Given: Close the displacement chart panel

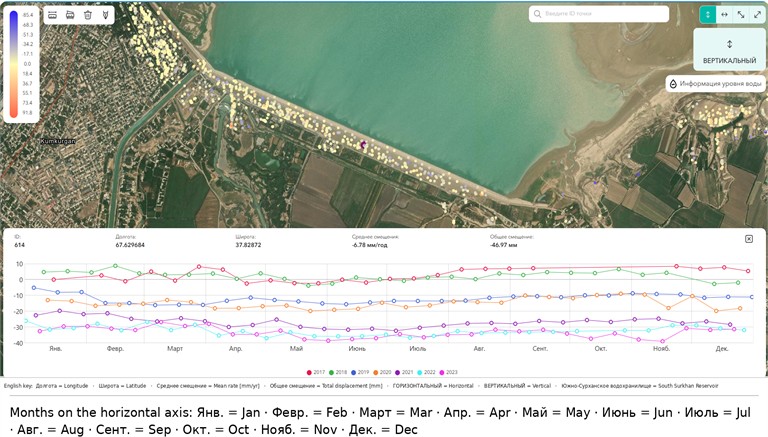Looking at the screenshot, I should point(748,239).
